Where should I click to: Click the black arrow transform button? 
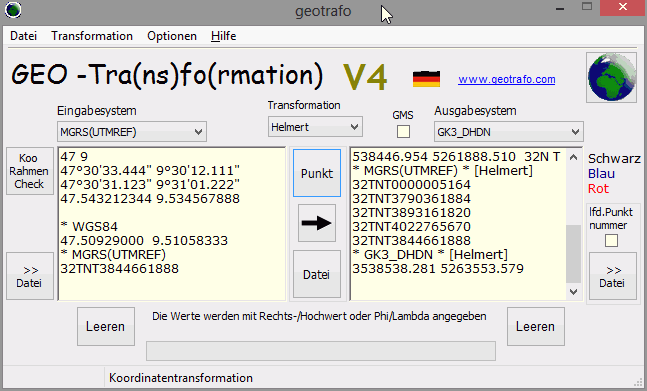pyautogui.click(x=316, y=223)
